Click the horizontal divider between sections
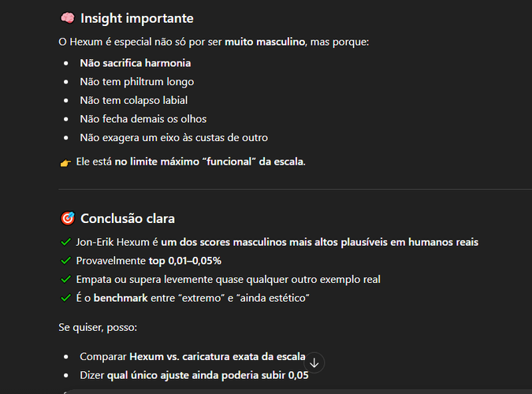Screen dimensions: 532x394 tap(296, 189)
